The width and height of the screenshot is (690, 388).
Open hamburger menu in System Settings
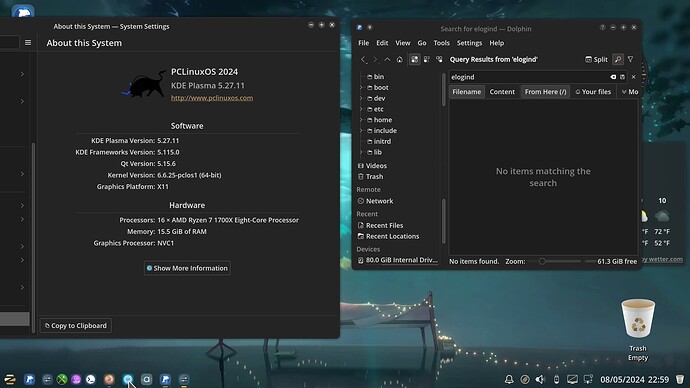(28, 43)
